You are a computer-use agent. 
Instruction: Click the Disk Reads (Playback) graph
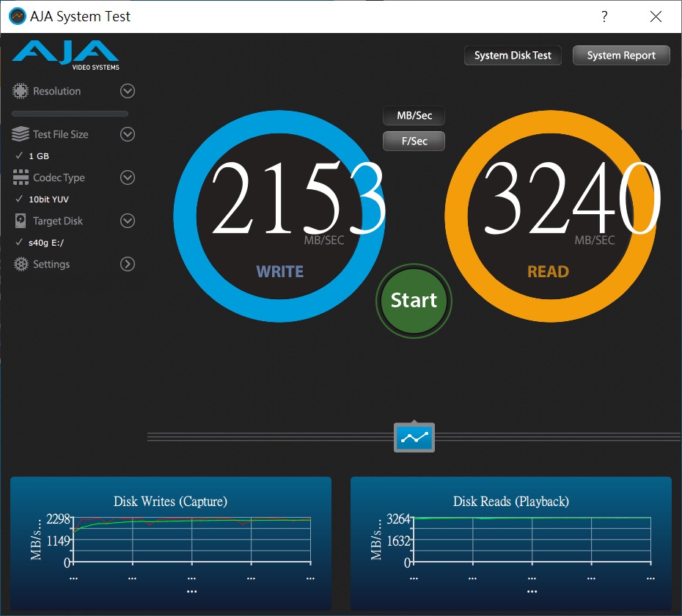[532, 540]
